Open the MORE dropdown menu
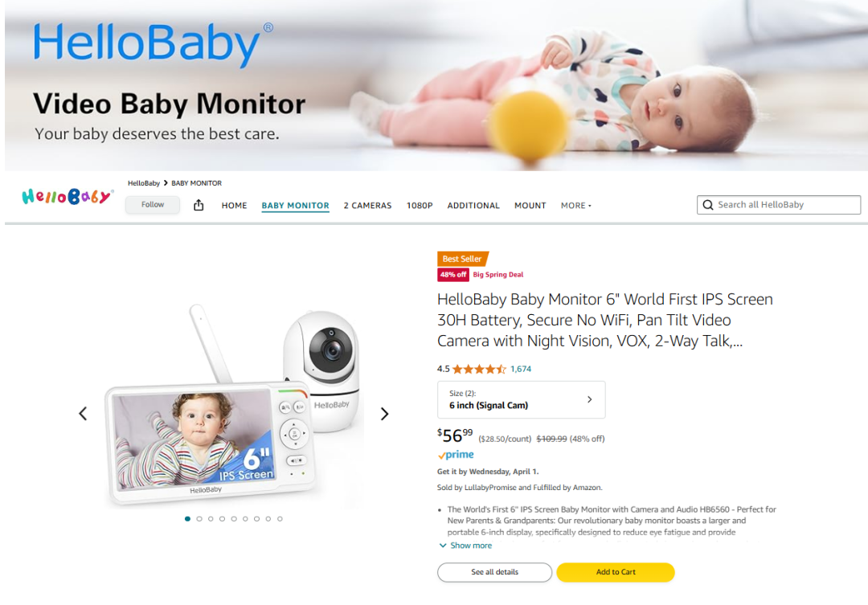Viewport: 868px width, 605px height. pyautogui.click(x=576, y=206)
